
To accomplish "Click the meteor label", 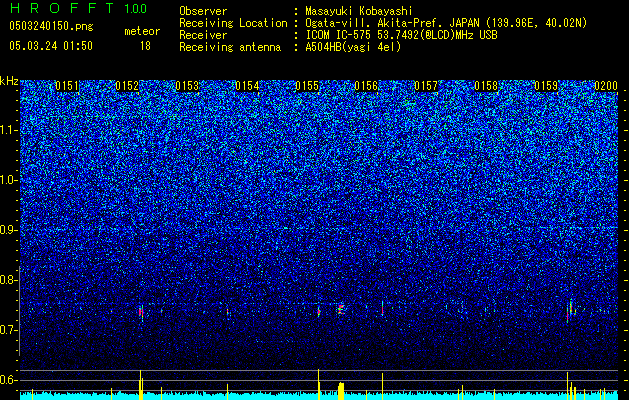I will [142, 31].
